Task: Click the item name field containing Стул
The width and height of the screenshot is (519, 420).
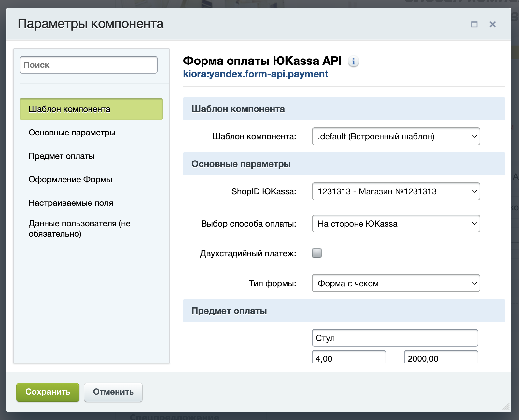Action: pyautogui.click(x=395, y=338)
